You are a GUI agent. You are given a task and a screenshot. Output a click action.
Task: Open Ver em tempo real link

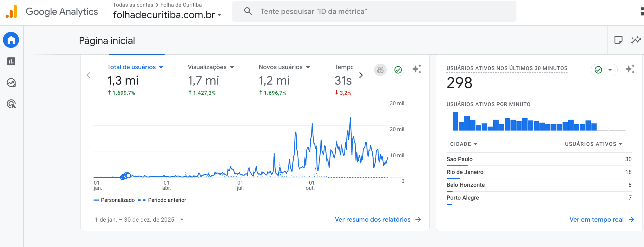point(601,220)
